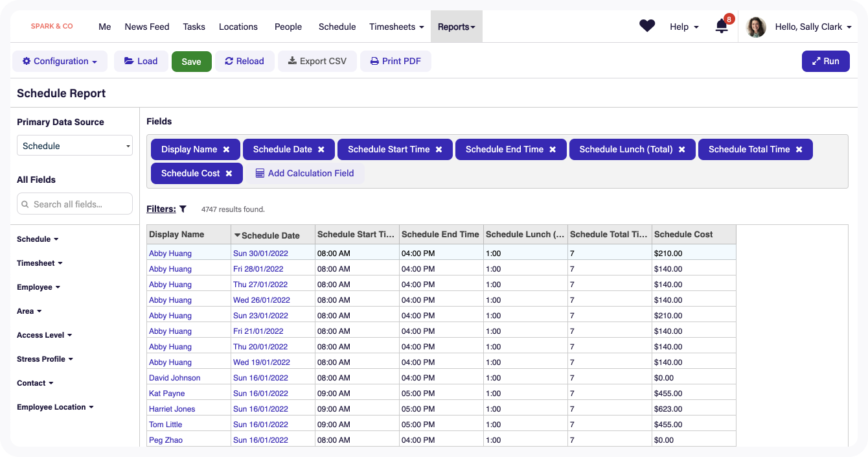This screenshot has height=457, width=868.
Task: Click the Schedule Date sort arrow
Action: 237,235
